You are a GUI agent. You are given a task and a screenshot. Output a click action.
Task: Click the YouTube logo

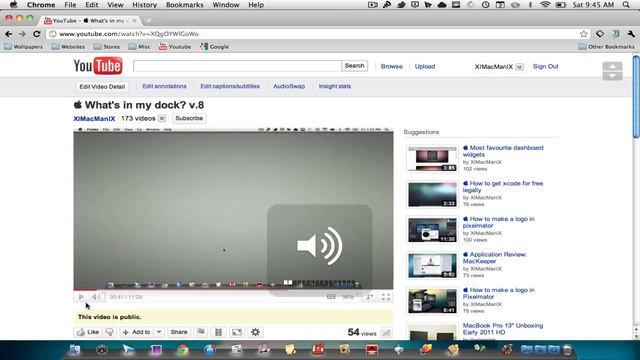[98, 66]
